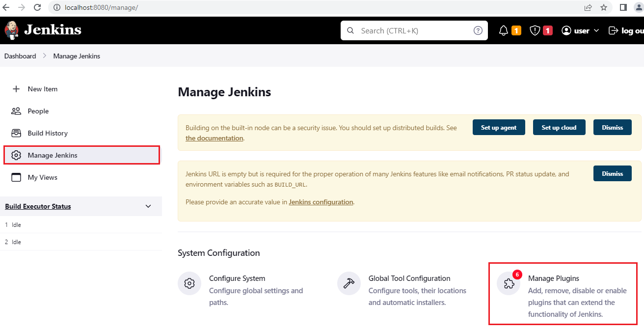Open 'the documentation' link

click(x=215, y=138)
